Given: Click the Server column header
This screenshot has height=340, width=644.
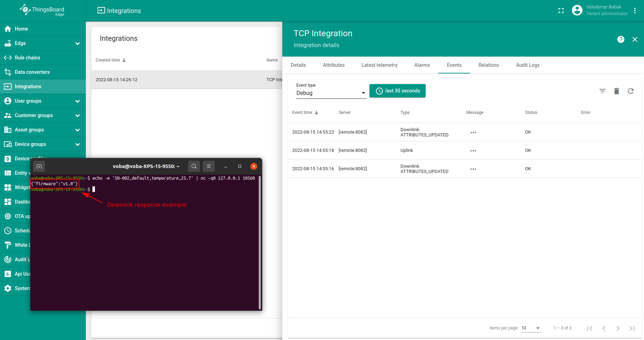Looking at the screenshot, I should click(x=344, y=113).
